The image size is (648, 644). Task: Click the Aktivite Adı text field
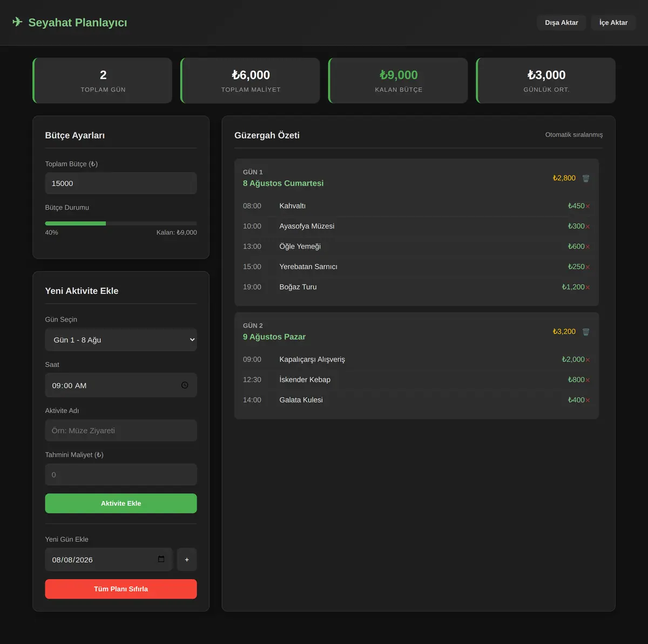point(121,431)
